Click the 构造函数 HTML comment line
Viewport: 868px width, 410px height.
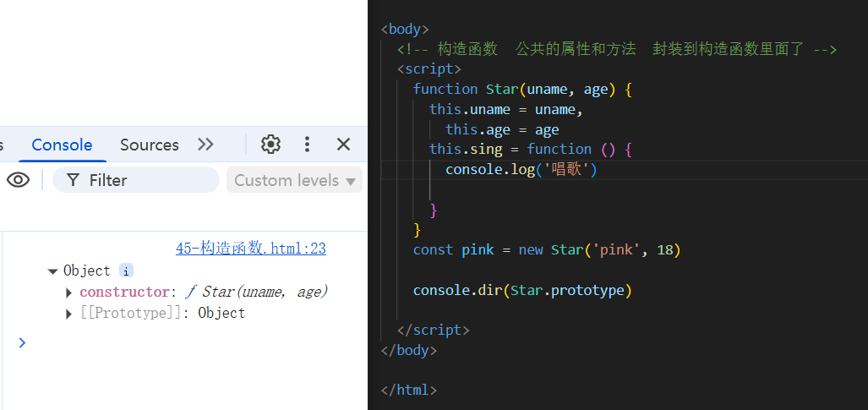coord(617,49)
